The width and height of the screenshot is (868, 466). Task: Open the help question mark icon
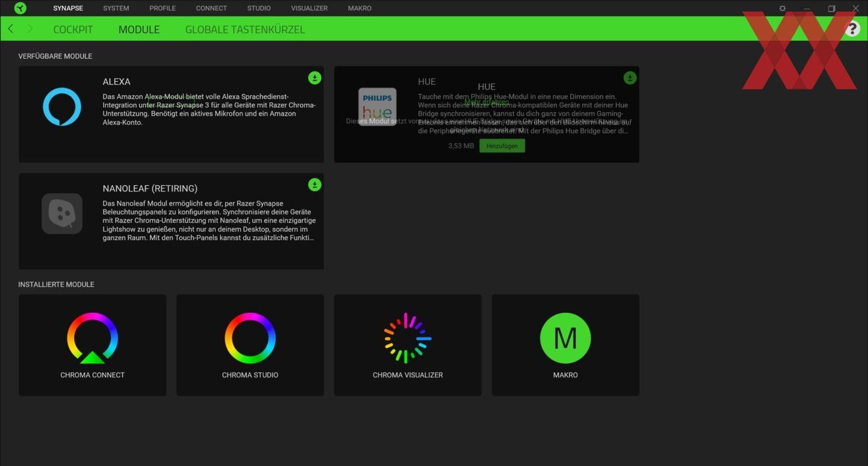point(852,29)
